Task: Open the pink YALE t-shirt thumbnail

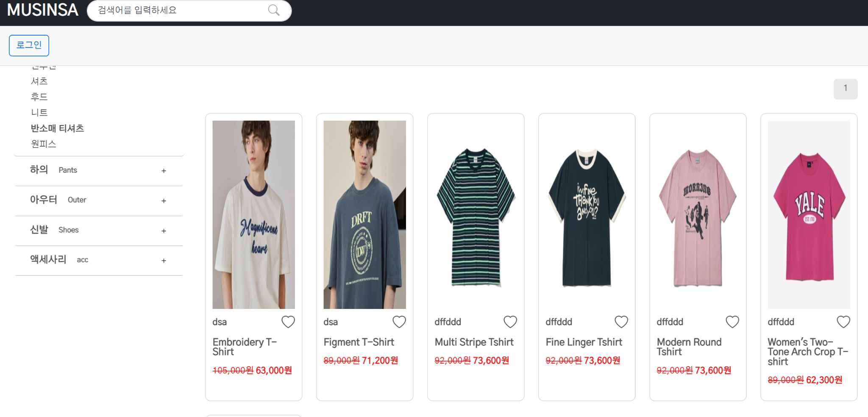Action: pyautogui.click(x=809, y=214)
